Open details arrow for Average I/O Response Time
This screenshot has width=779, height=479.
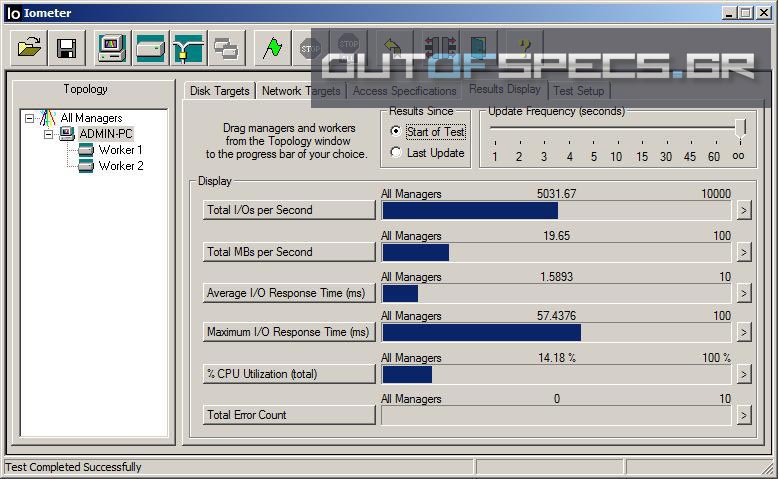[744, 293]
